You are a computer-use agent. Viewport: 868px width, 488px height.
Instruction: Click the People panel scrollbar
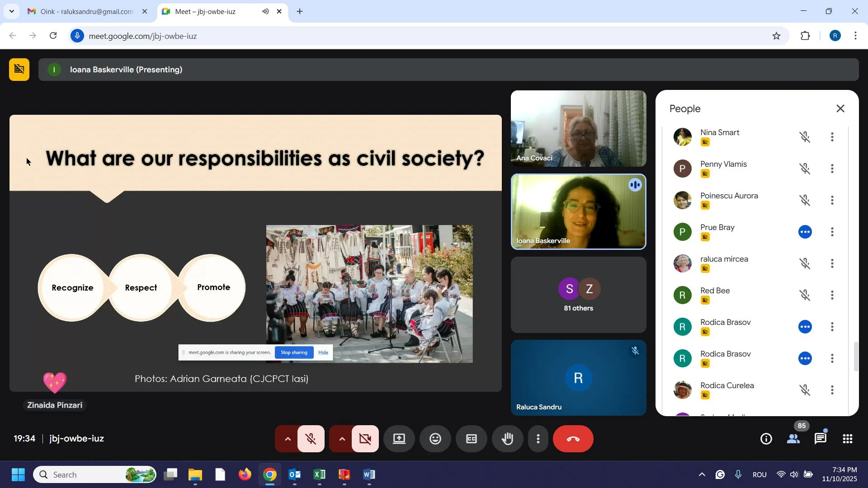click(856, 357)
